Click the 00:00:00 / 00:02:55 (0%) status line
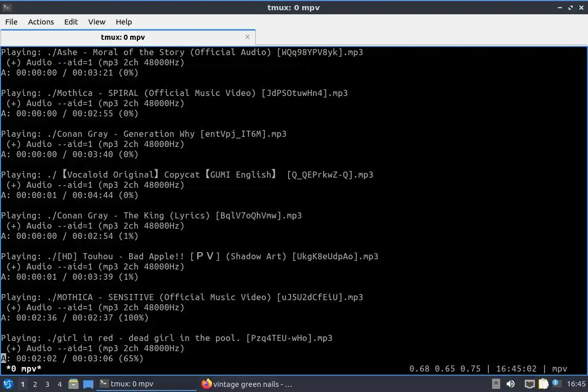This screenshot has width=588, height=392. point(69,114)
